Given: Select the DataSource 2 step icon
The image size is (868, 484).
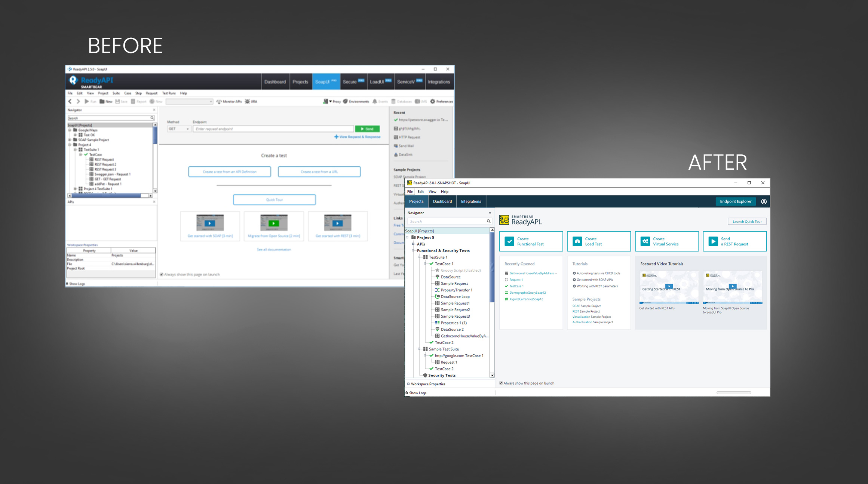Looking at the screenshot, I should pyautogui.click(x=437, y=329).
